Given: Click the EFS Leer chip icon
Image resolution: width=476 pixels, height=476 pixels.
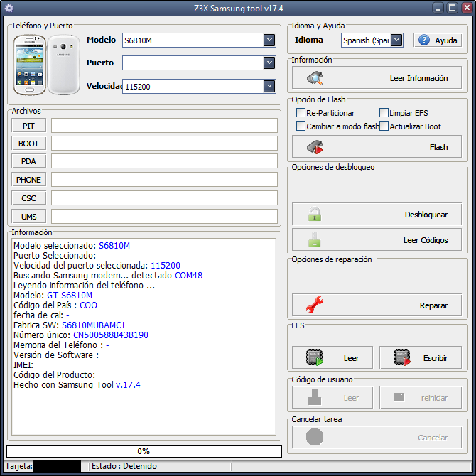Looking at the screenshot, I should tap(314, 357).
